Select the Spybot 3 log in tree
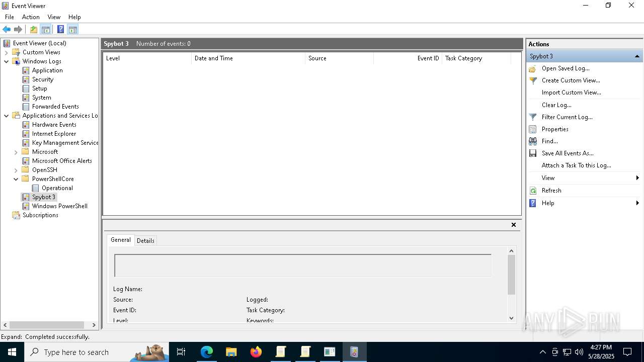The width and height of the screenshot is (644, 362). click(x=44, y=197)
